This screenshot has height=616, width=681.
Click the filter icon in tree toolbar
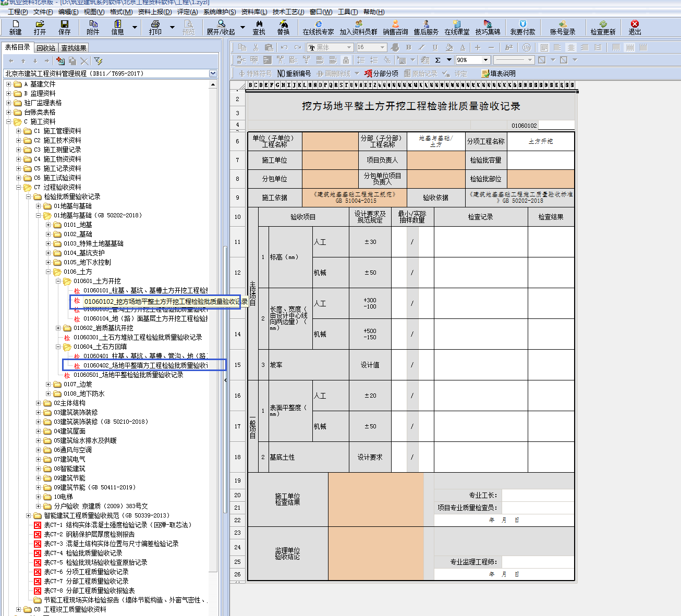pos(98,61)
